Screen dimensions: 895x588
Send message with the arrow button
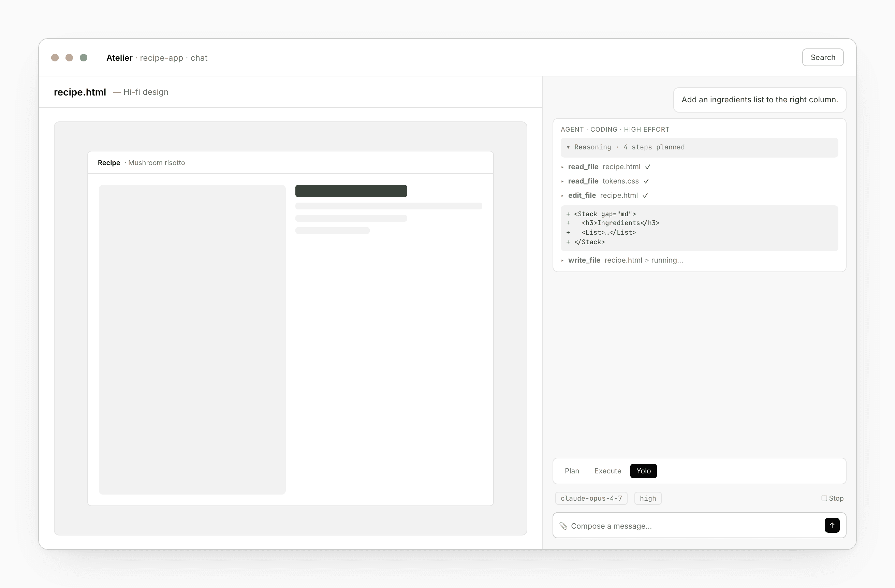click(x=832, y=525)
